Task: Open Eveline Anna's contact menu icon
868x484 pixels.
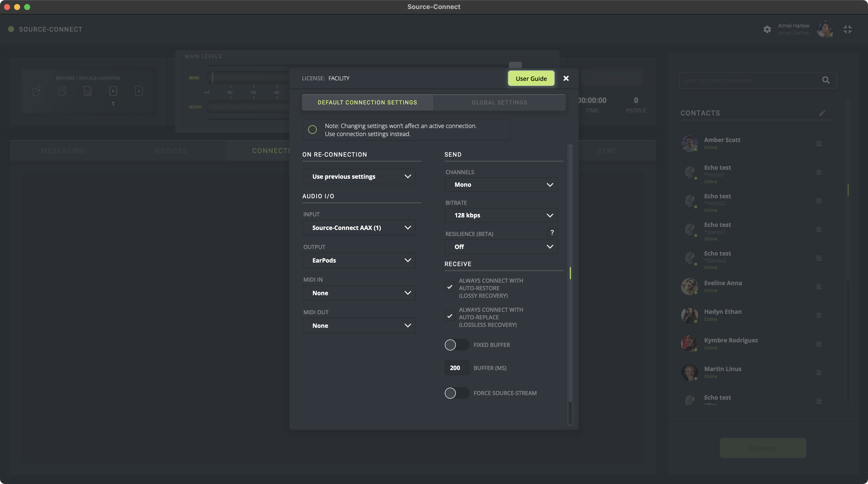Action: point(819,287)
